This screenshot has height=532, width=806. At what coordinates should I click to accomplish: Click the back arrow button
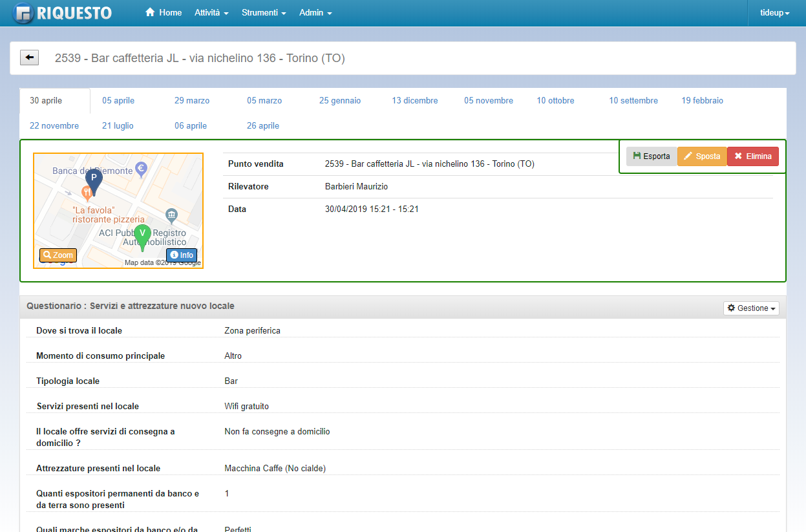(30, 58)
